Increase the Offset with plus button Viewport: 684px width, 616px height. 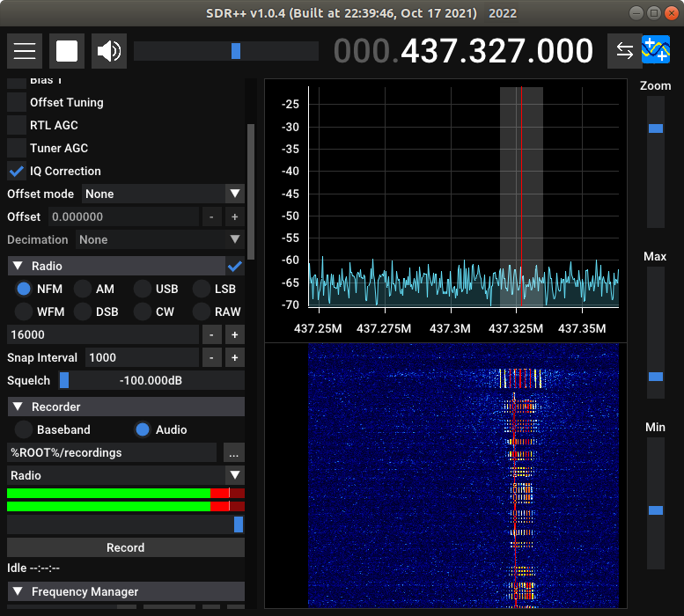click(234, 216)
